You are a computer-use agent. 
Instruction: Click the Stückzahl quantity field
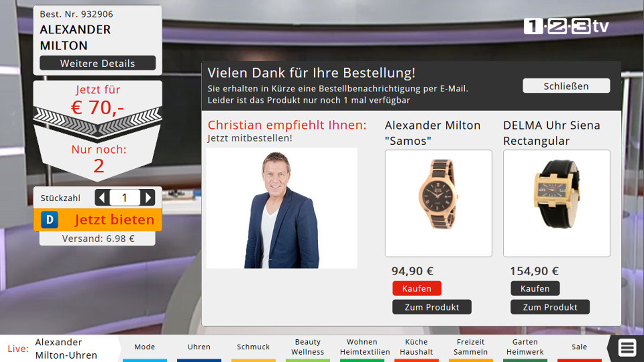(x=125, y=198)
